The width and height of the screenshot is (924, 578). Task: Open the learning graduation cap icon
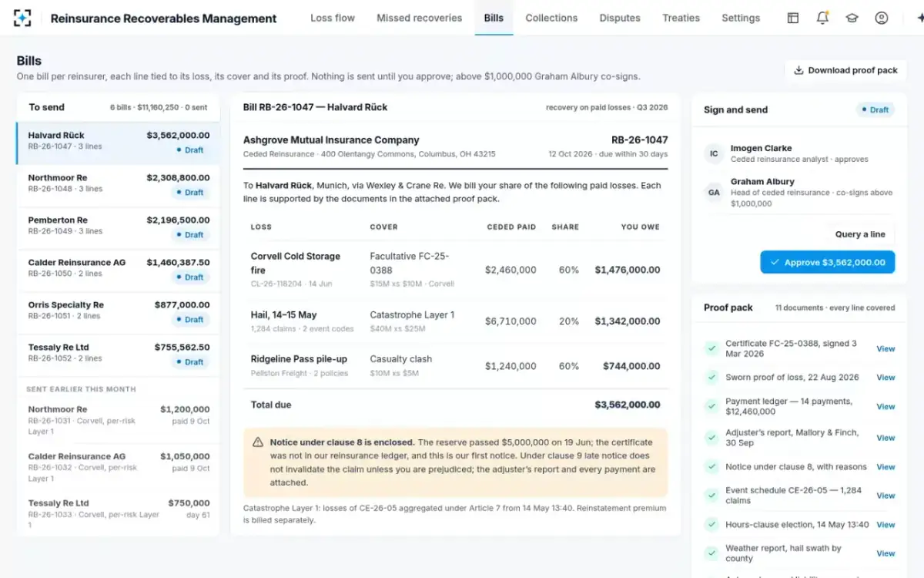[852, 18]
